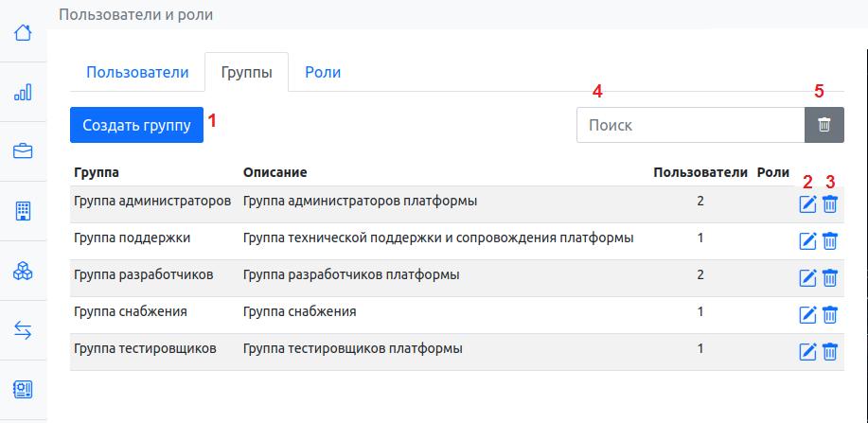868x423 pixels.
Task: Open the building icon section in sidebar
Action: coord(23,211)
